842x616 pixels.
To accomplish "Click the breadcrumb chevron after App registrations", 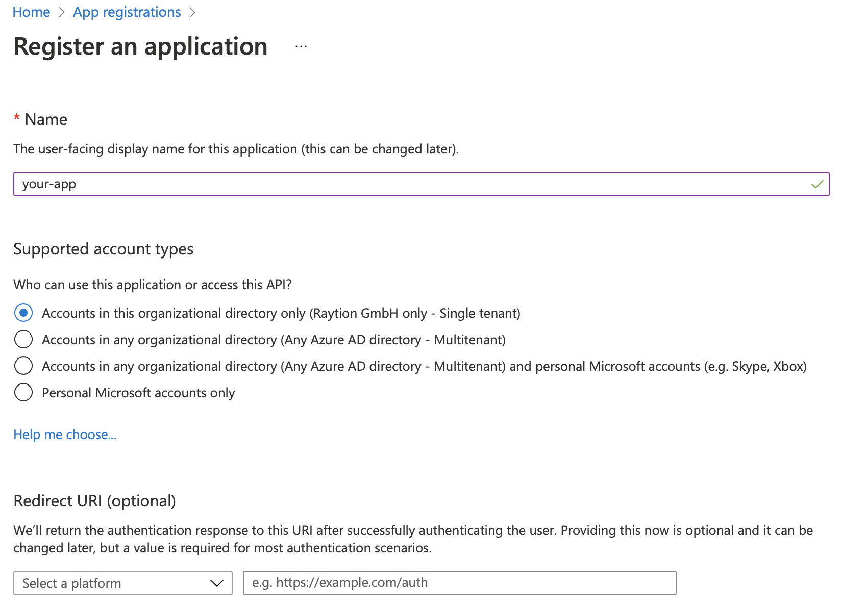I will point(193,12).
